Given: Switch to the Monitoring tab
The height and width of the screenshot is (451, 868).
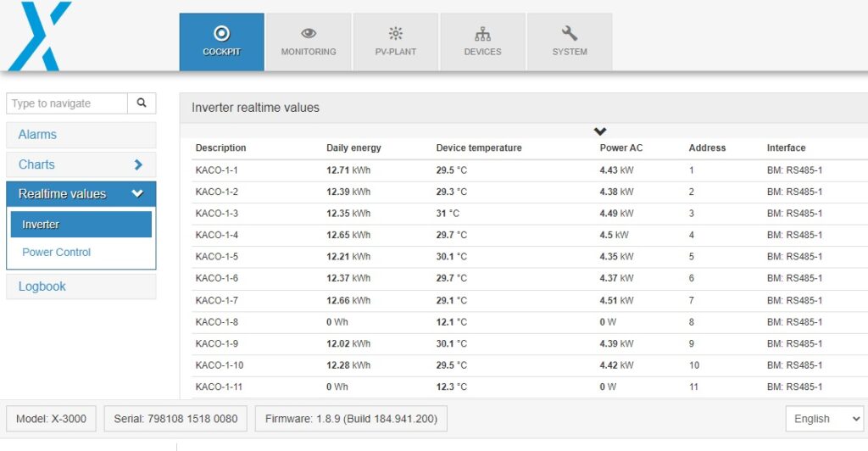Looking at the screenshot, I should click(x=309, y=42).
